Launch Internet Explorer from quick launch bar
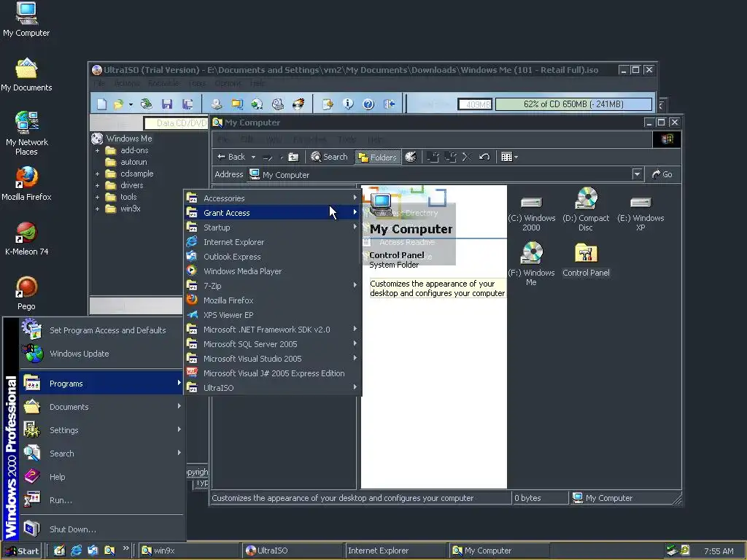Viewport: 747px width, 560px height. 76,551
